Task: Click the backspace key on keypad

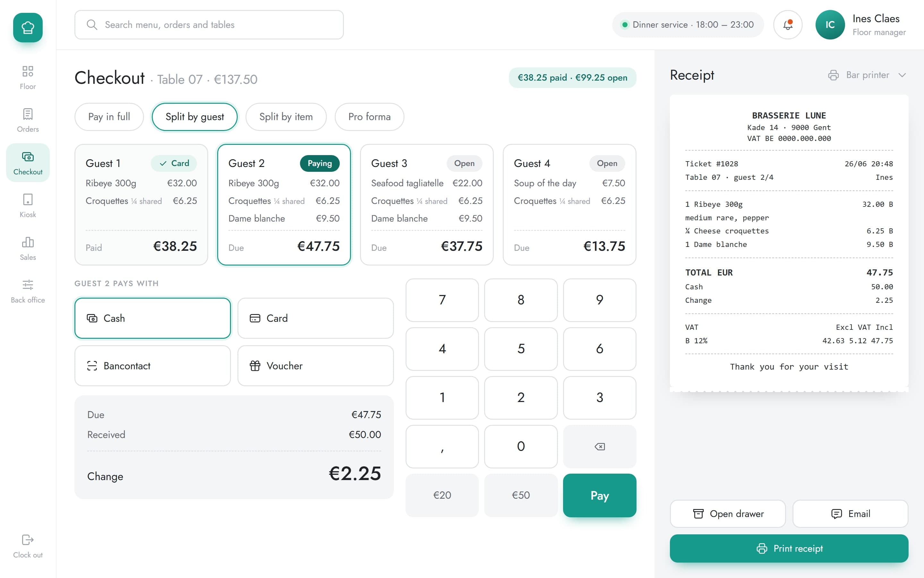Action: (x=599, y=446)
